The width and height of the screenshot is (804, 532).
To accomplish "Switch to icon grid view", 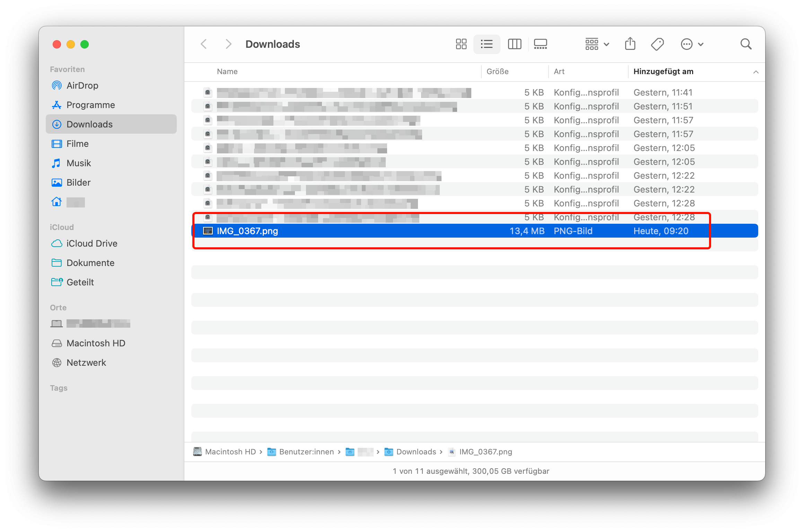I will (461, 44).
